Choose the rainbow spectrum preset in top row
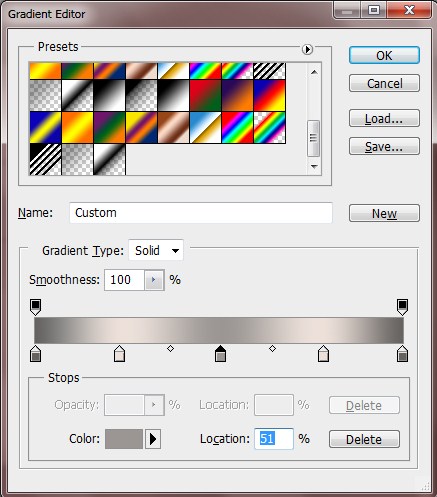Screen dimensions: 437x497 click(205, 71)
